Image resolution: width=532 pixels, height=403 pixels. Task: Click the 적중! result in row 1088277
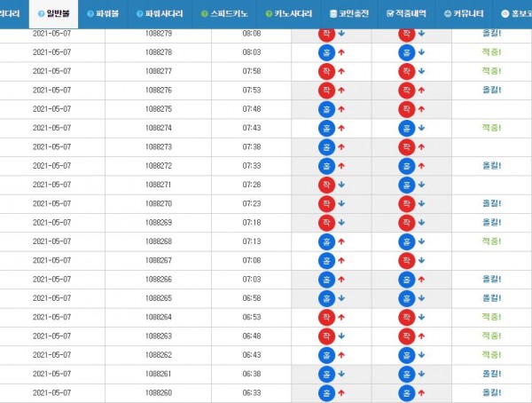(491, 71)
